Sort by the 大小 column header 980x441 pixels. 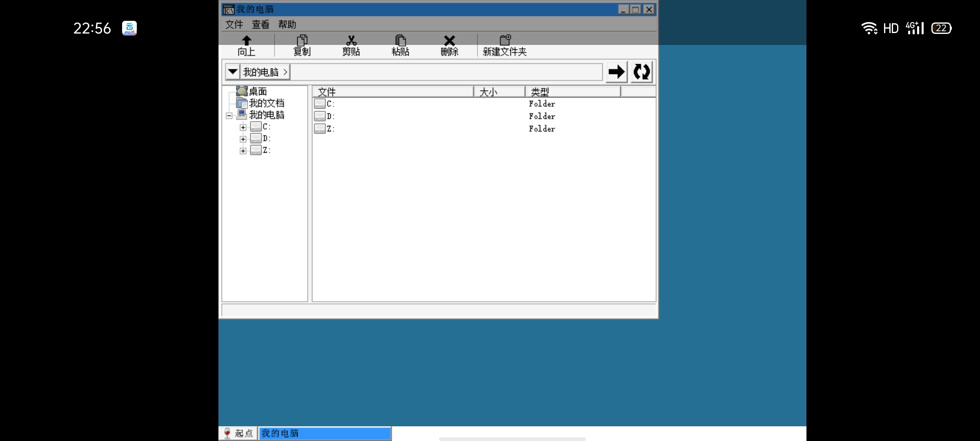(499, 92)
